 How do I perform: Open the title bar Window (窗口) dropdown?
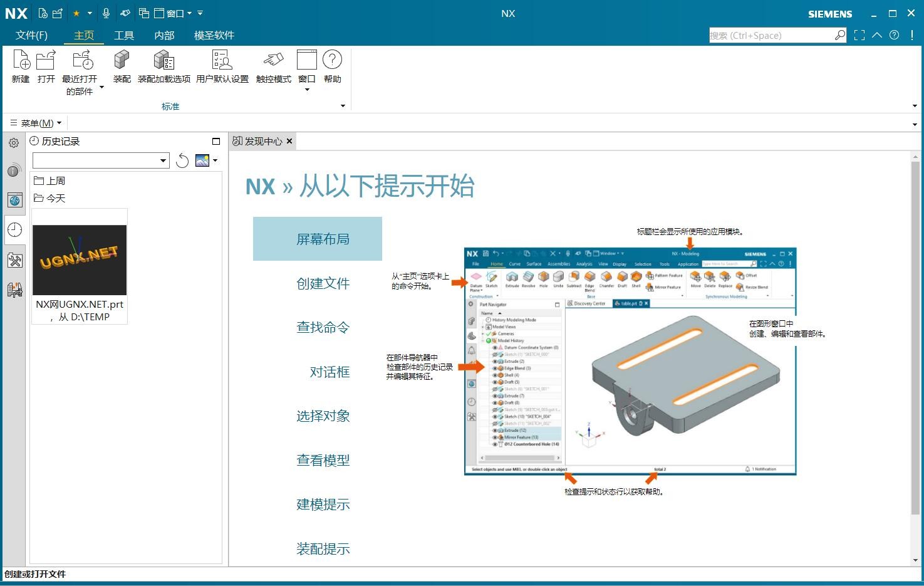click(174, 13)
